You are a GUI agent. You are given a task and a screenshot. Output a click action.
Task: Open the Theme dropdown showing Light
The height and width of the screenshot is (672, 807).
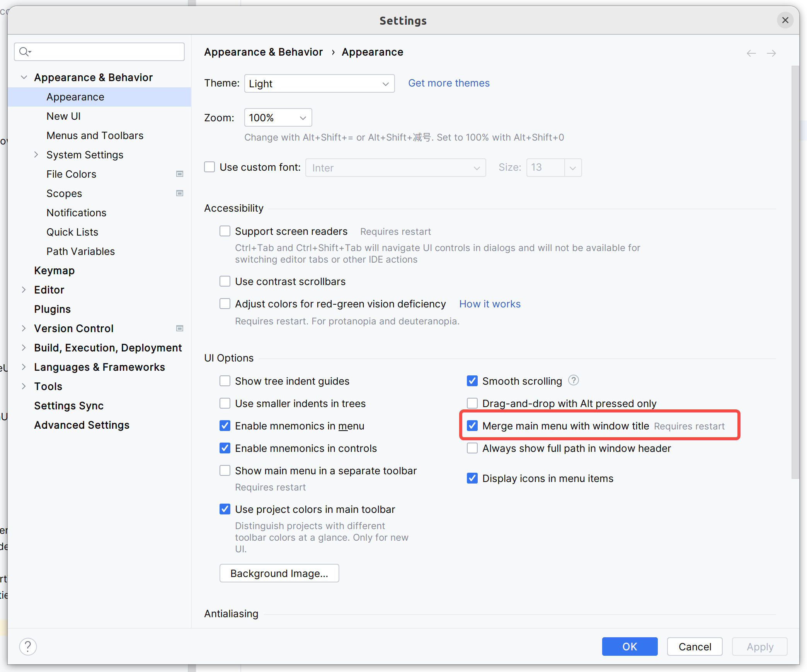(x=319, y=83)
